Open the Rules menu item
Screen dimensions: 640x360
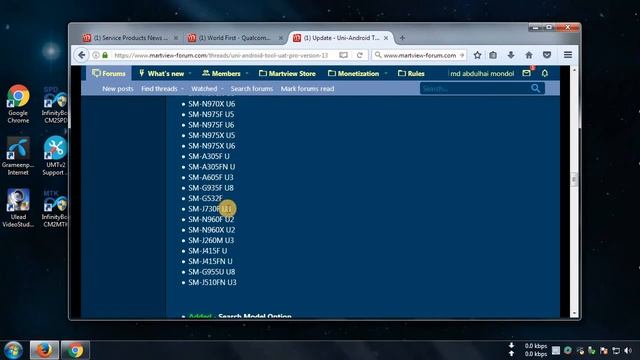click(411, 73)
